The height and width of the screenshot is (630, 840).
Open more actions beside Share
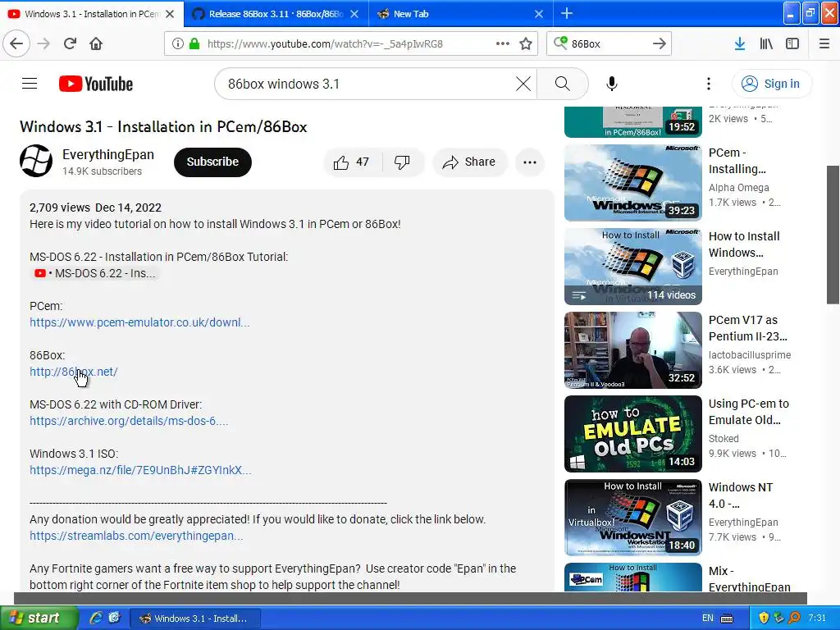tap(530, 162)
